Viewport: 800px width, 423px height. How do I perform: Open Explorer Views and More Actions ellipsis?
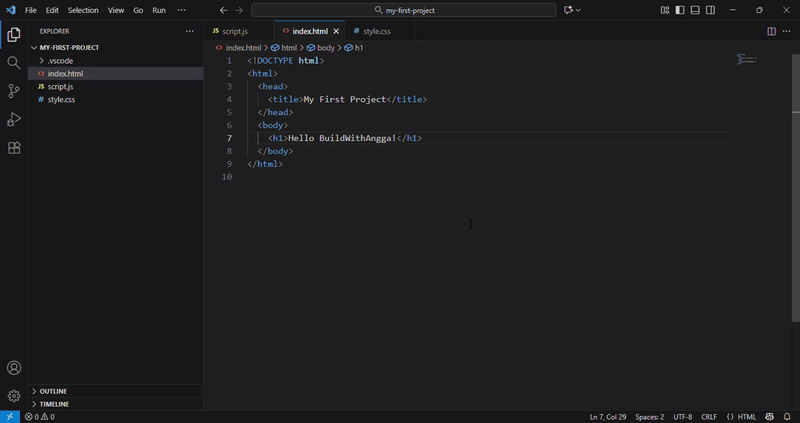click(190, 31)
